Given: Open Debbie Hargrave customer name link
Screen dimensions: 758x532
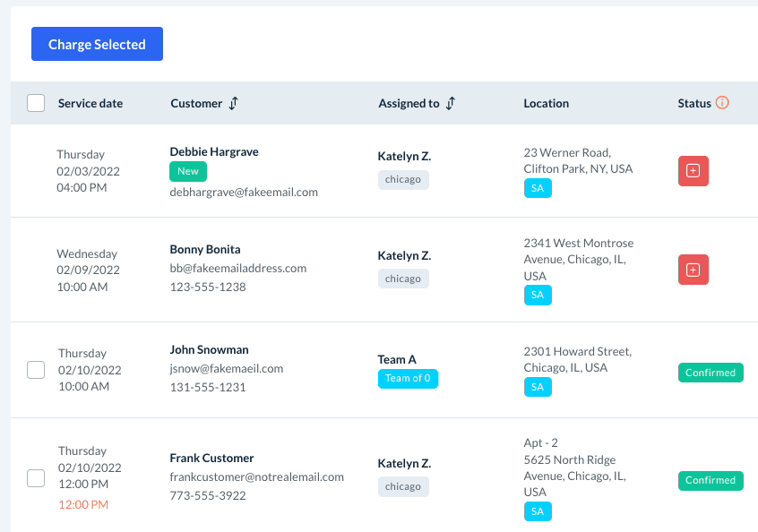Looking at the screenshot, I should (214, 151).
